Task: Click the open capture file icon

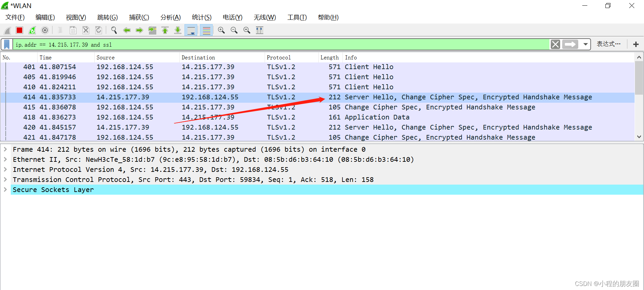Action: point(60,31)
